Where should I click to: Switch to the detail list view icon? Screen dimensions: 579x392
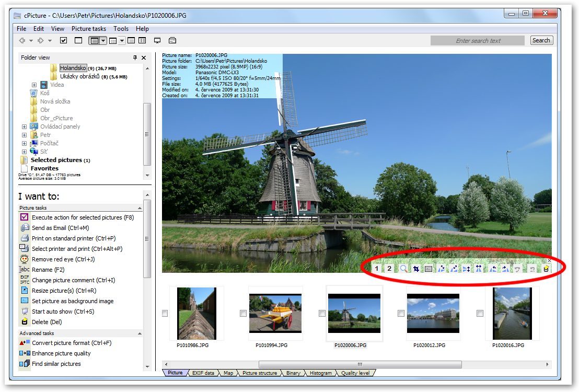coord(131,41)
